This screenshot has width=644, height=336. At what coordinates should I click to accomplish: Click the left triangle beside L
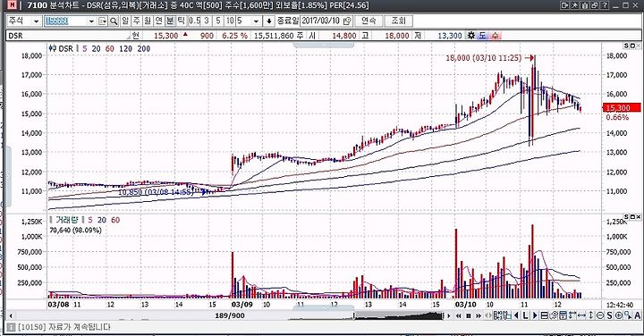pyautogui.click(x=516, y=316)
